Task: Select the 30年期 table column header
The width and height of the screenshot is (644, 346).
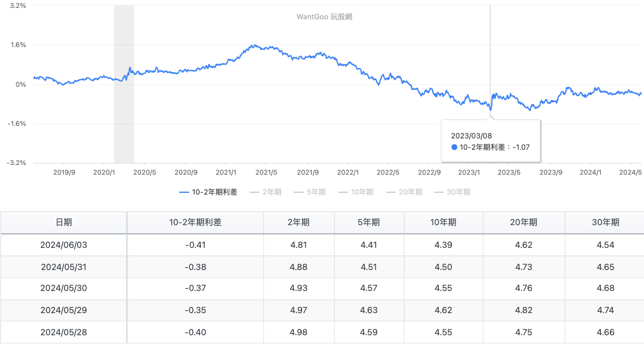Action: (x=605, y=222)
